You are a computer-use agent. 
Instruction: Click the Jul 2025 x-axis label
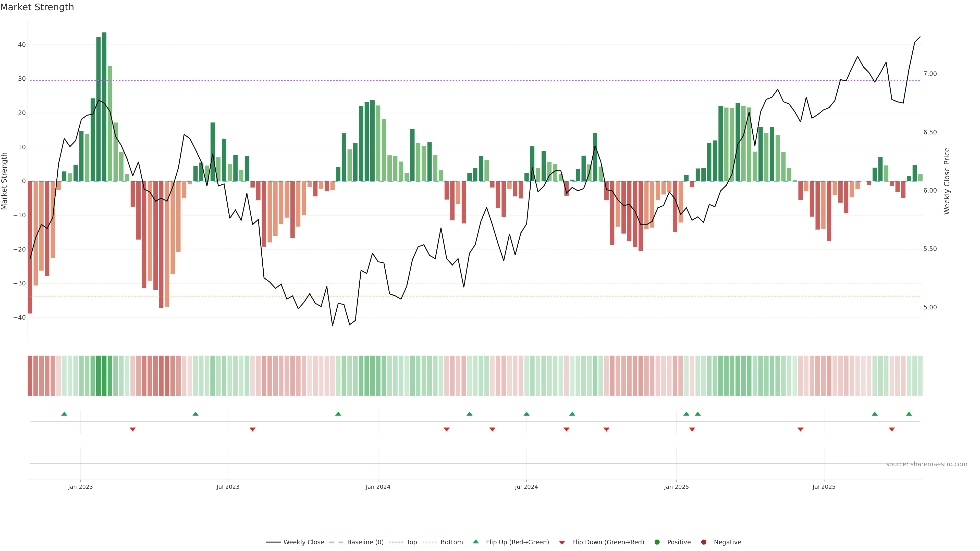(824, 487)
